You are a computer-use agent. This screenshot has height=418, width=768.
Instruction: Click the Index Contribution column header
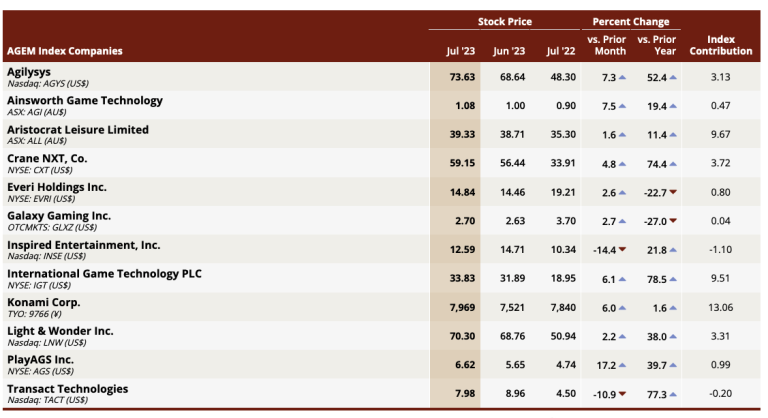tap(720, 45)
